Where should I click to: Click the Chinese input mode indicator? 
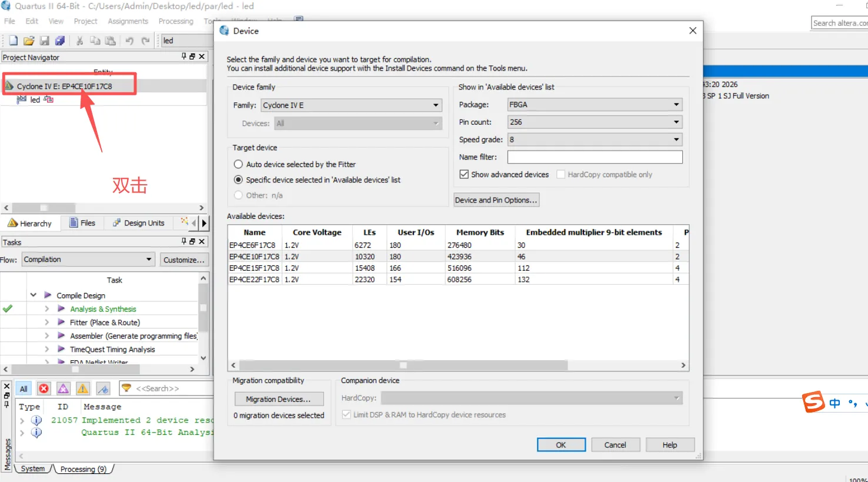pyautogui.click(x=834, y=403)
